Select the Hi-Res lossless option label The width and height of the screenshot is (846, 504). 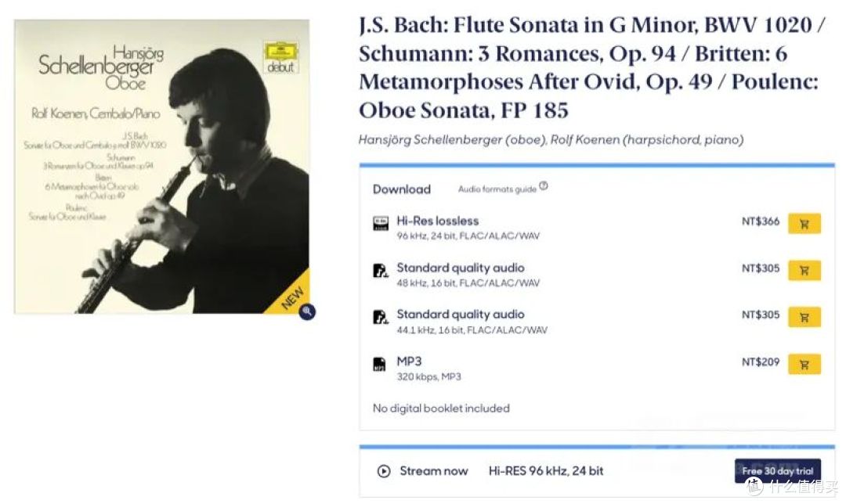[x=438, y=221]
